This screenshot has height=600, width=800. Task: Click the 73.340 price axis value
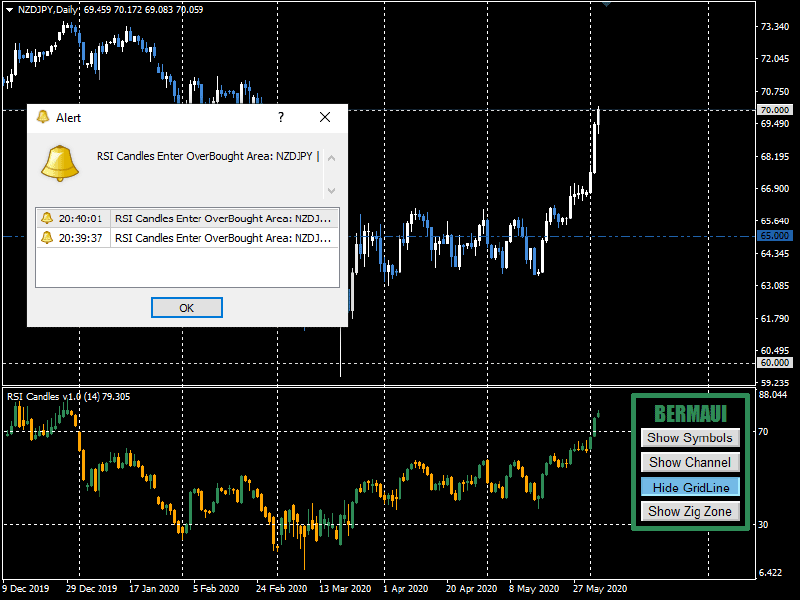pos(774,27)
